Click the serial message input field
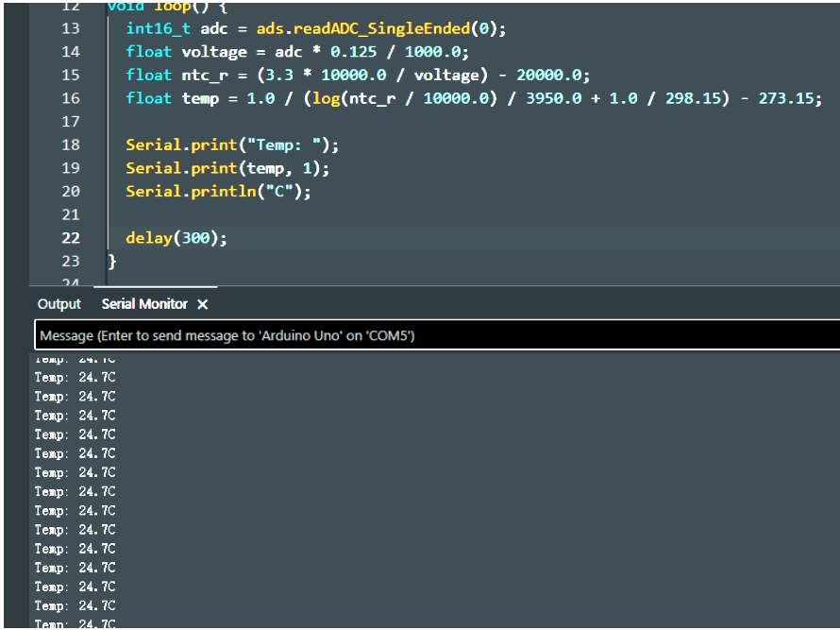The image size is (840, 630). pyautogui.click(x=434, y=335)
